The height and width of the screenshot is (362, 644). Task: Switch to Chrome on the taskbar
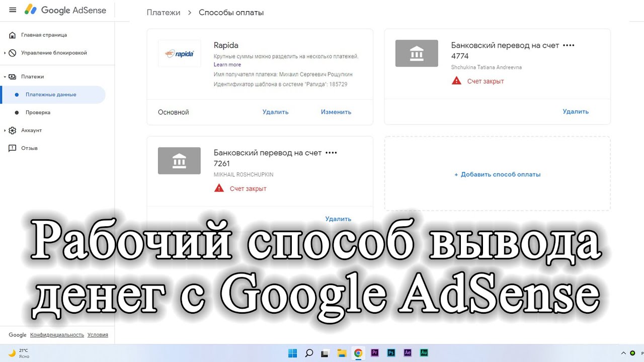coord(358,353)
